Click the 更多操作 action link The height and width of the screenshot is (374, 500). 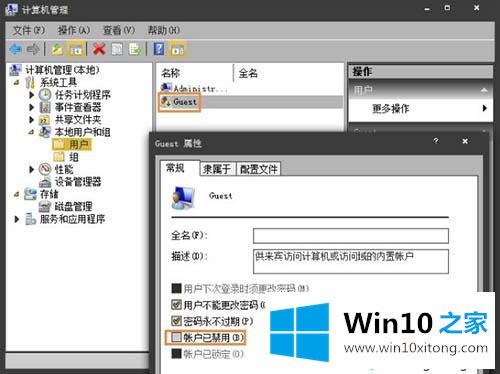[391, 108]
